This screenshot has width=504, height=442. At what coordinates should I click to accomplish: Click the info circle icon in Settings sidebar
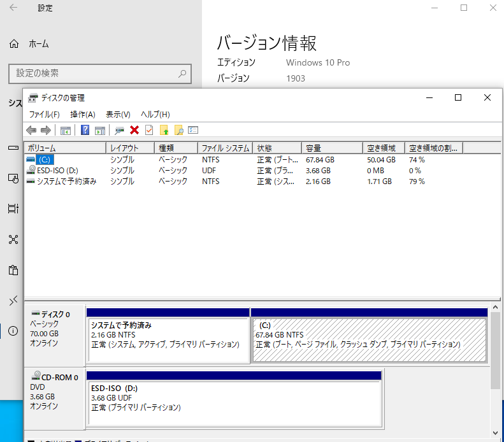13,331
